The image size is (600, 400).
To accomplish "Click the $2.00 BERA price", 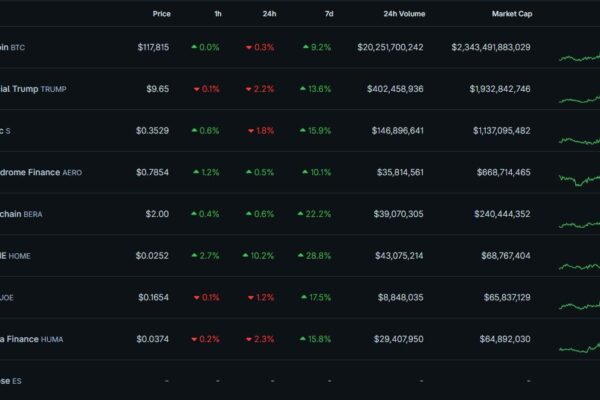I will pos(157,214).
